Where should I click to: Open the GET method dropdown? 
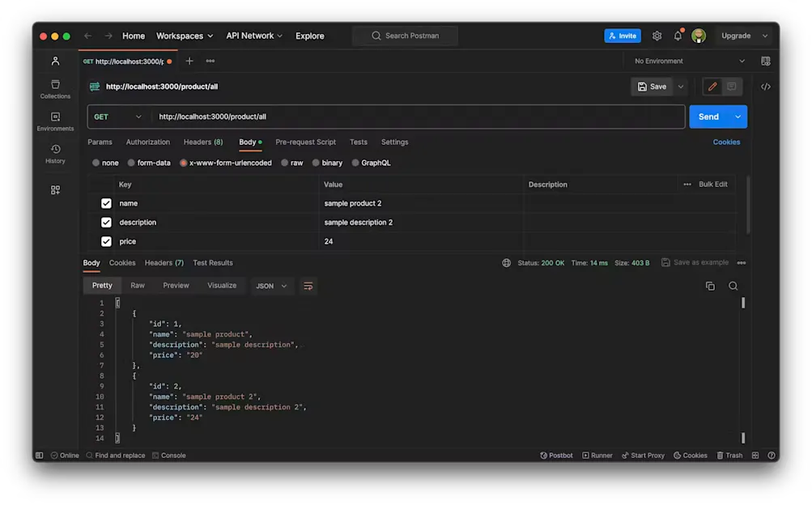(x=117, y=117)
